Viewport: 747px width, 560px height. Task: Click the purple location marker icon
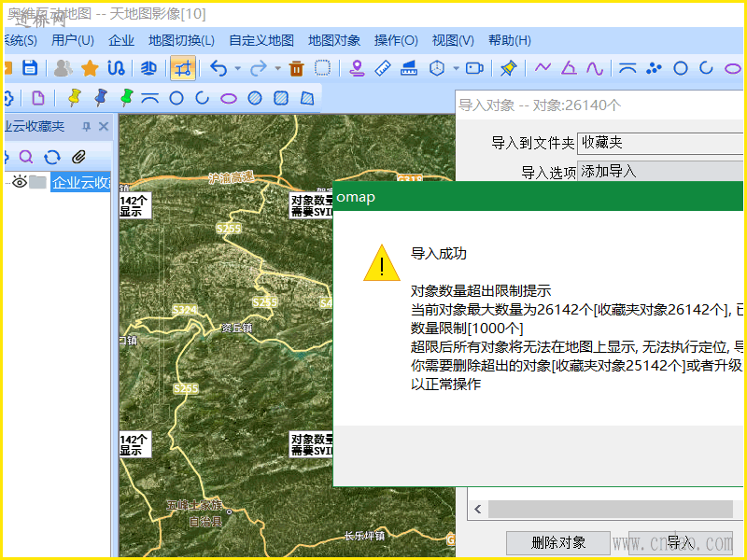(357, 68)
